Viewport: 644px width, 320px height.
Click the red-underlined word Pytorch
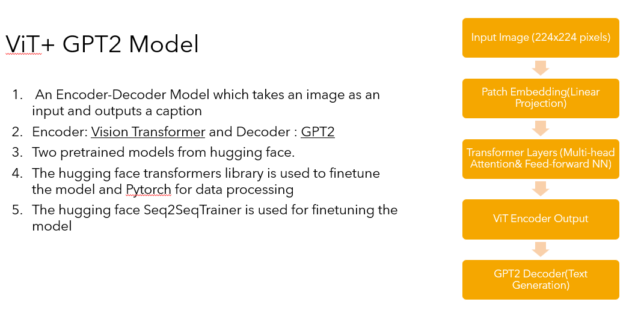tap(149, 190)
